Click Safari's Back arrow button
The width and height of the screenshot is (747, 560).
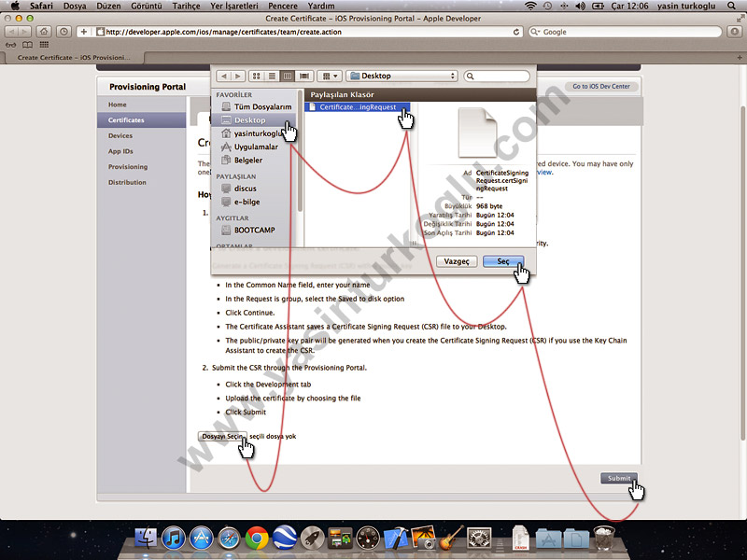[x=11, y=32]
